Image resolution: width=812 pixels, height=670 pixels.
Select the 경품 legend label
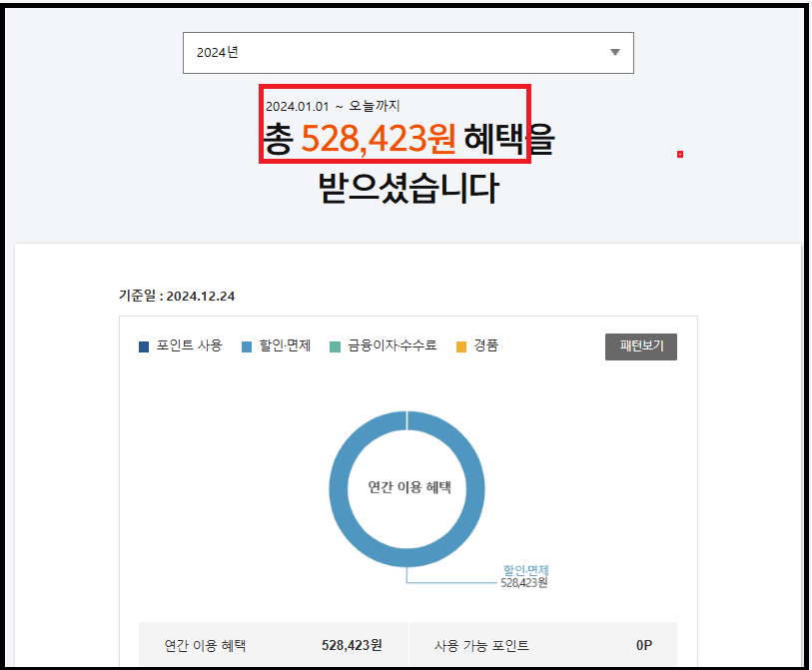click(484, 346)
